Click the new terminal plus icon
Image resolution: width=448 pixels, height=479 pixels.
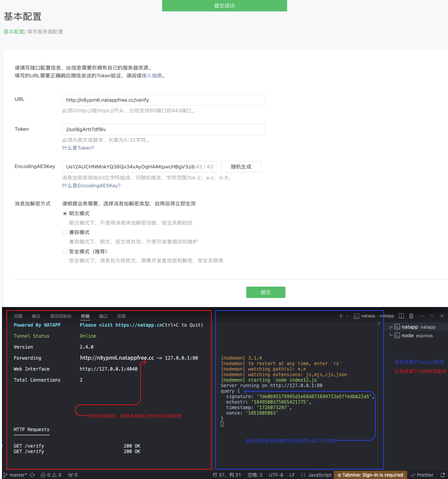[x=341, y=316]
